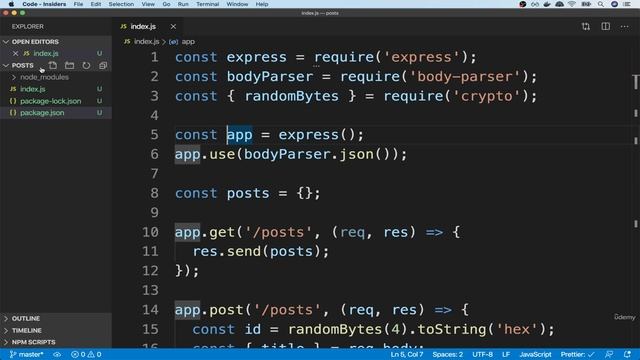The image size is (640, 360).
Task: Change encoding via UTF-8 status item
Action: [482, 354]
